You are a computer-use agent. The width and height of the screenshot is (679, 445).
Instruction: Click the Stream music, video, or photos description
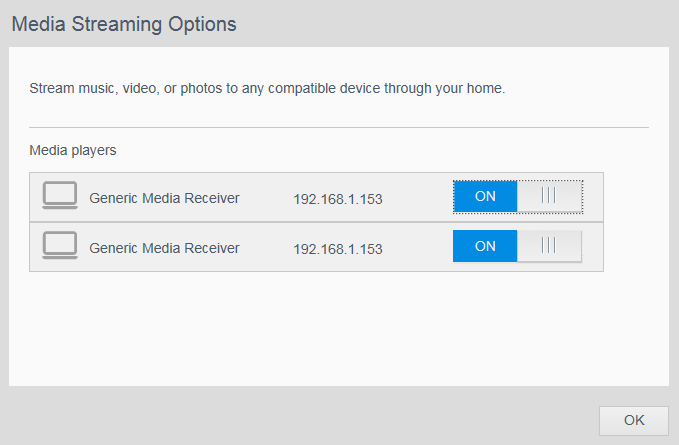pyautogui.click(x=267, y=88)
